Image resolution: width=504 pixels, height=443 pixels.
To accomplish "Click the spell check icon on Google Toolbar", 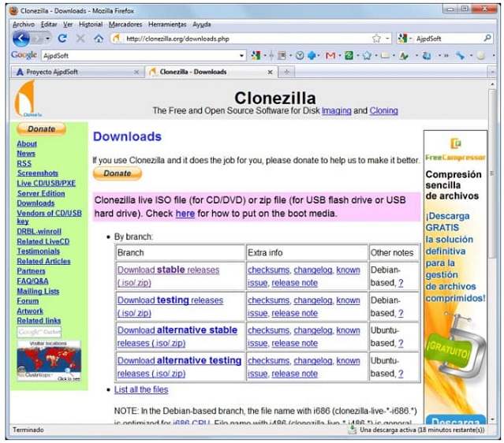I will (404, 56).
